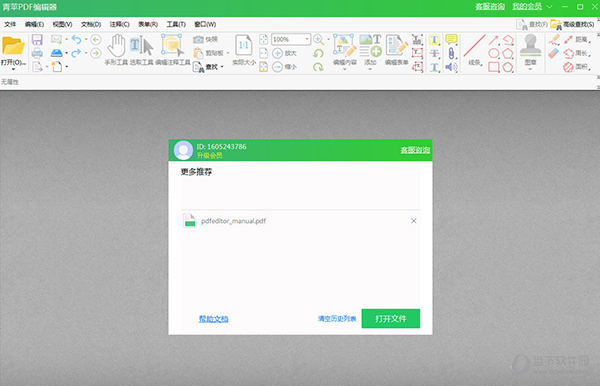This screenshot has width=600, height=386.
Task: Rotate page counterclockwise
Action: (318, 53)
